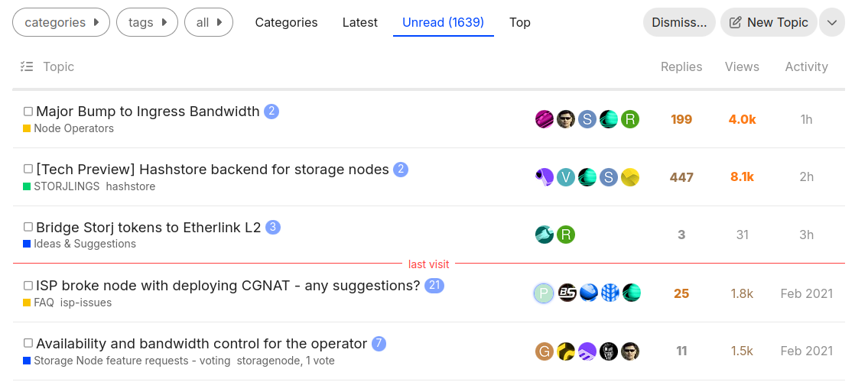Click the orange 'G' avatar in Availability row
Viewport: 868px width, 382px height.
[544, 351]
